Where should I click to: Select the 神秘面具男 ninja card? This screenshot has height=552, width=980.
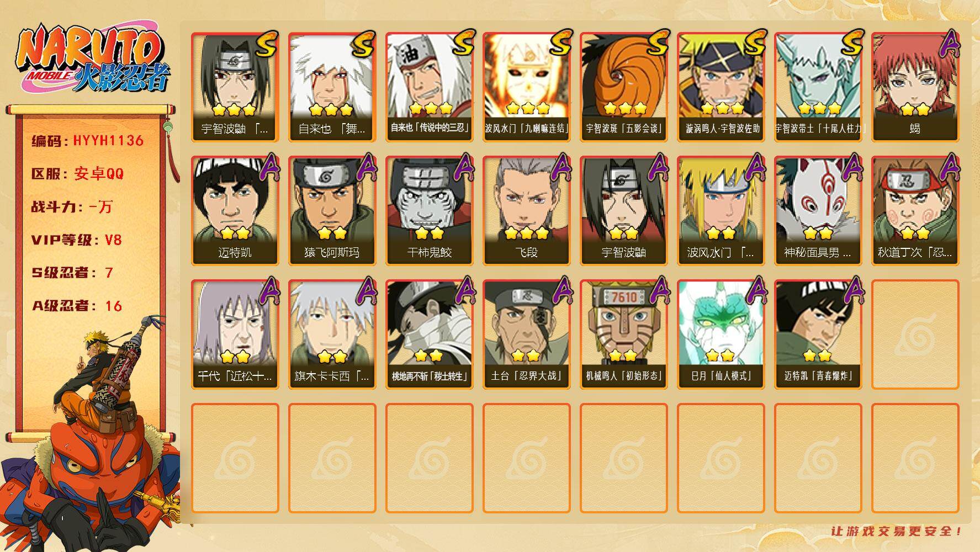818,211
